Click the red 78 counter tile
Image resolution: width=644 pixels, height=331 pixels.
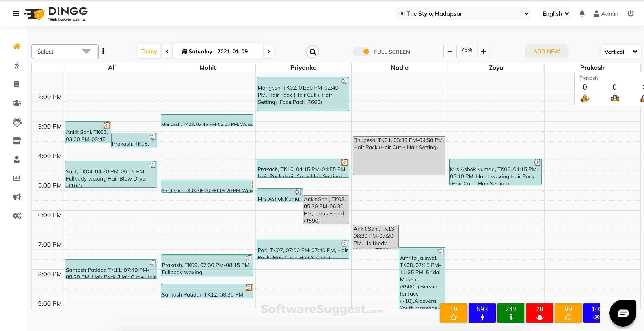click(539, 313)
